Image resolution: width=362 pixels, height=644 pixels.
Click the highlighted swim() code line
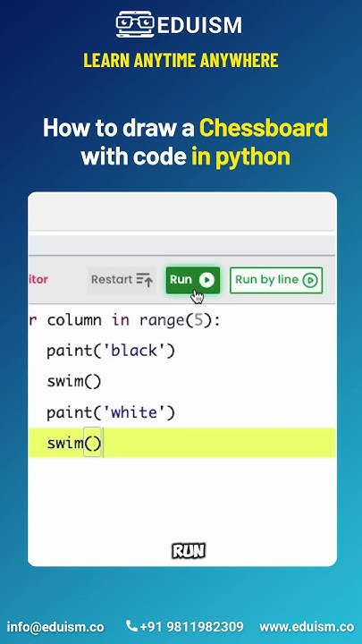click(181, 443)
